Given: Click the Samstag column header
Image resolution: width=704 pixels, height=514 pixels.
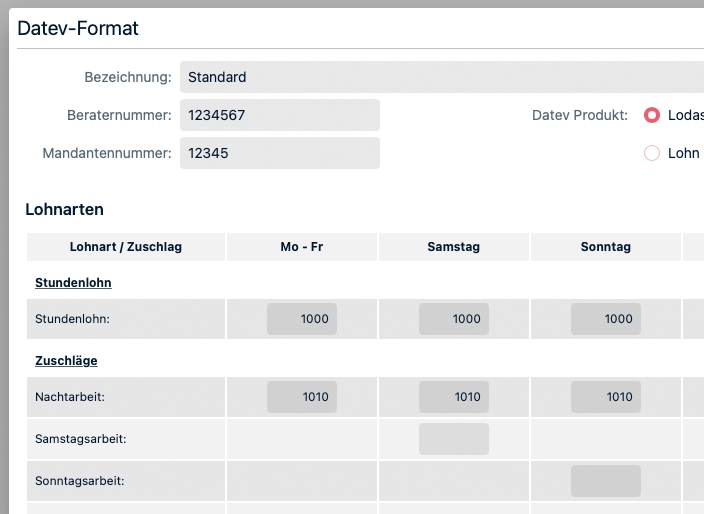Looking at the screenshot, I should [454, 247].
